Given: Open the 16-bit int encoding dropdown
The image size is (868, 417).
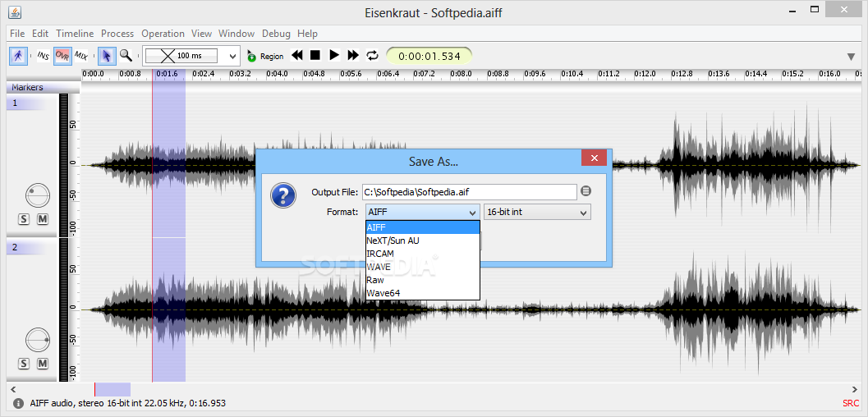Looking at the screenshot, I should pyautogui.click(x=538, y=213).
